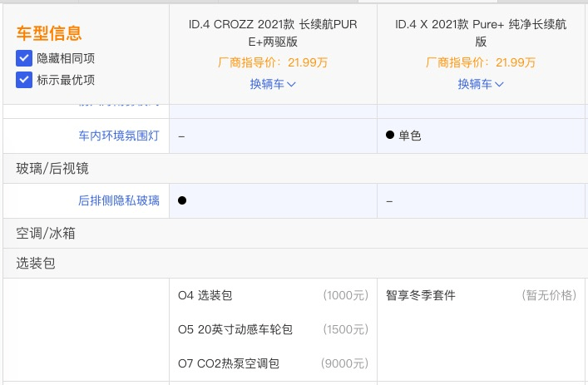Open the 车内环境氛围灯 parameter link
The image size is (588, 385).
[119, 136]
